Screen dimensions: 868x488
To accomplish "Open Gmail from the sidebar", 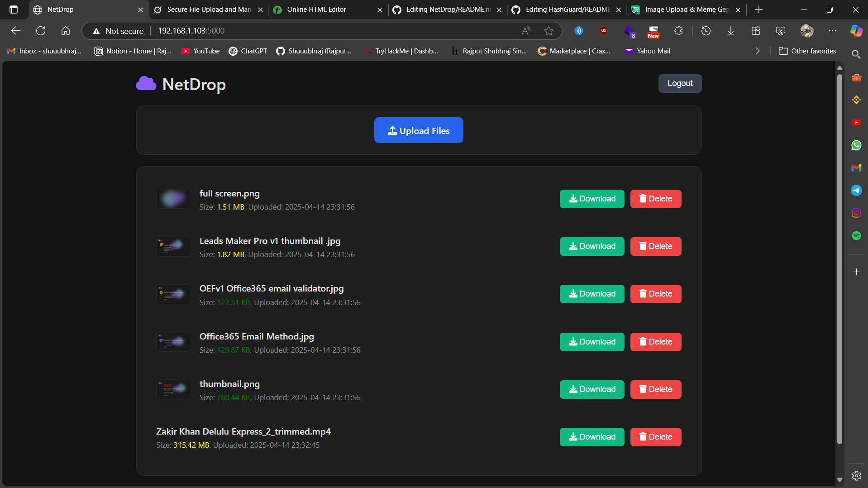I will coord(856,168).
